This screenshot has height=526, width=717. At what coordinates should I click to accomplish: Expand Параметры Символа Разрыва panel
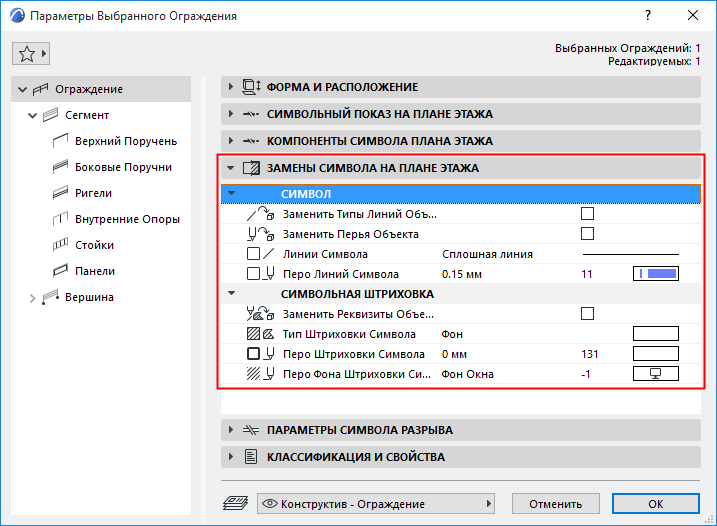[x=230, y=429]
